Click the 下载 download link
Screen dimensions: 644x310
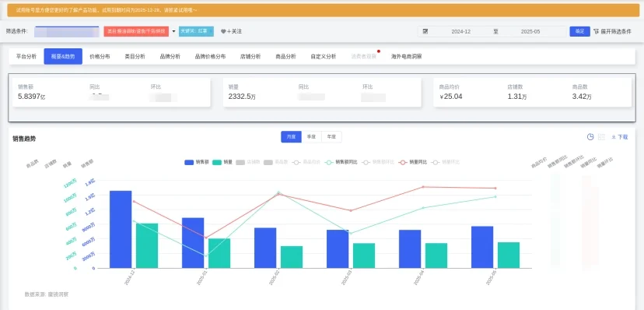coord(620,137)
